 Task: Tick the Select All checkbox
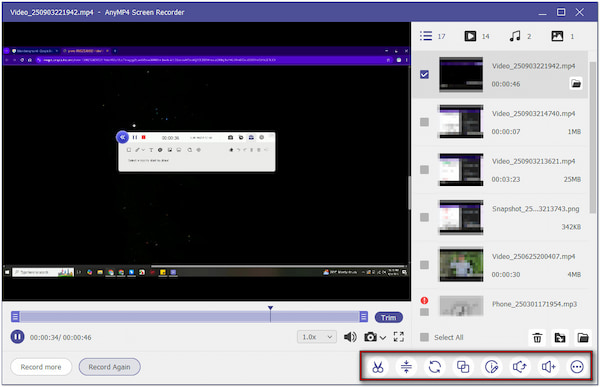click(424, 337)
